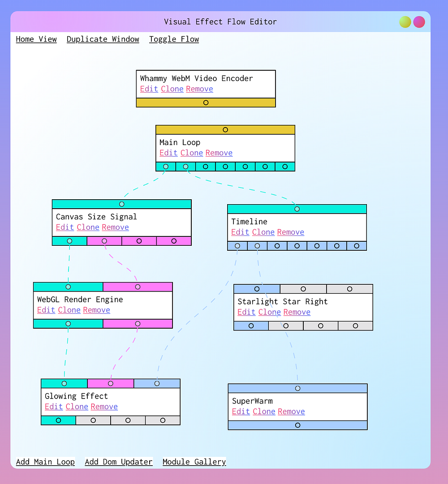Image resolution: width=448 pixels, height=484 pixels.
Task: Edit the Main Loop node
Action: (168, 153)
